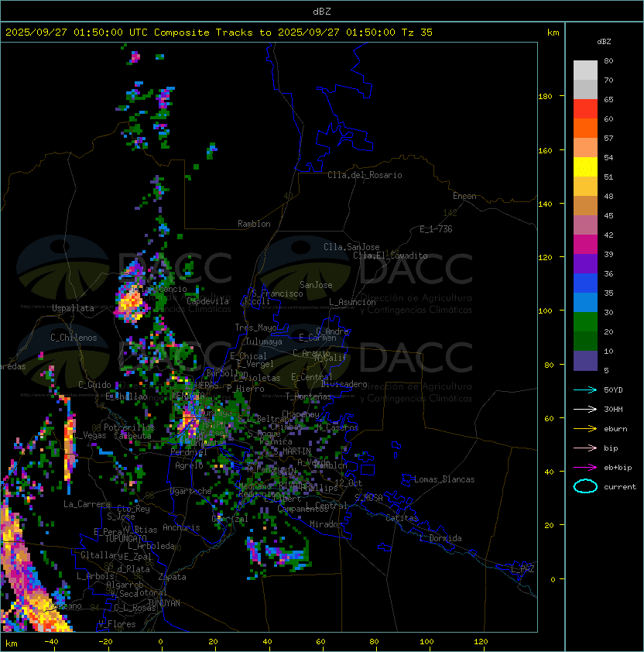
Task: Click the 'S_MARTIN' place label
Action: tap(292, 451)
